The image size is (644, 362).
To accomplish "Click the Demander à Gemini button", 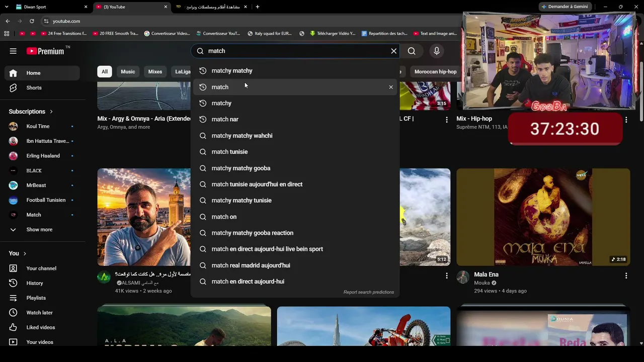I will [x=565, y=7].
